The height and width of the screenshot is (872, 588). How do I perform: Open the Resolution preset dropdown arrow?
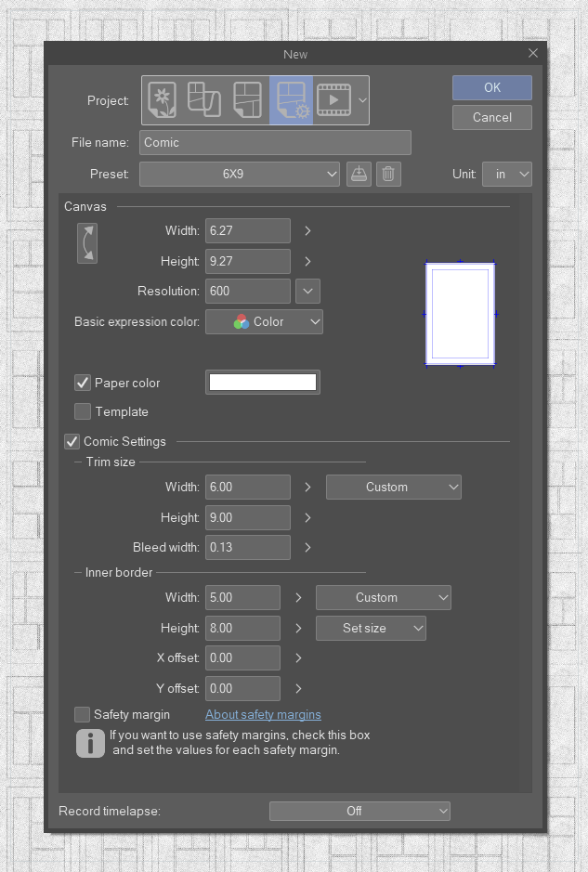coord(307,292)
